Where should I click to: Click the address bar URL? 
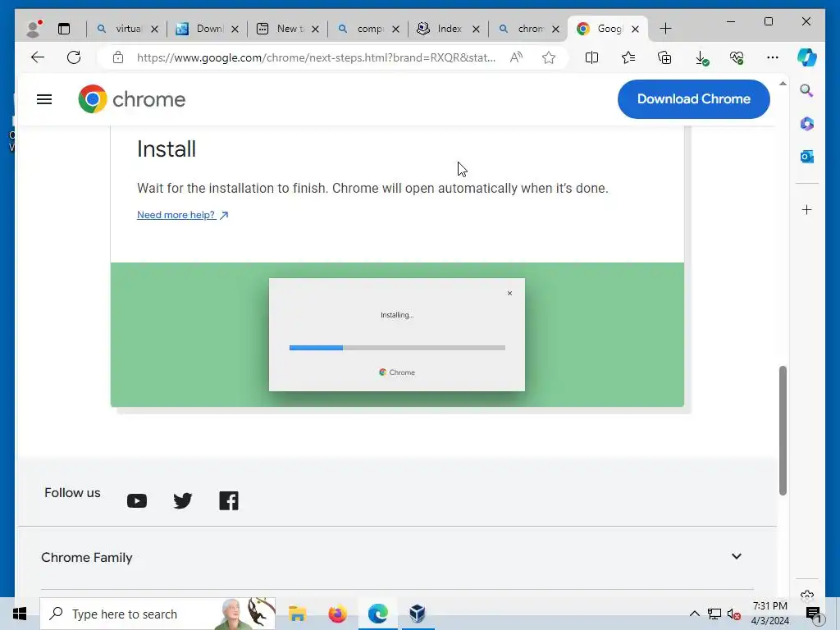point(316,57)
